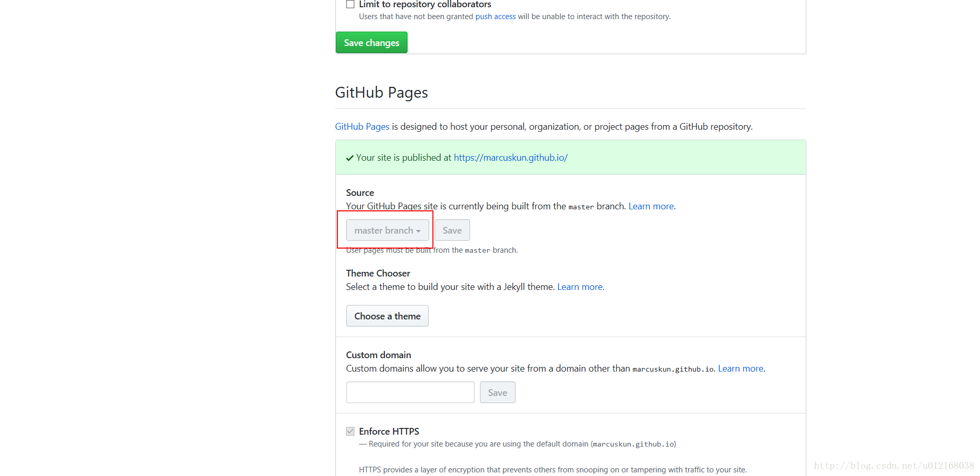Viewport: 980px width, 476px height.
Task: Click the GitHub Pages section heading
Action: [x=381, y=93]
